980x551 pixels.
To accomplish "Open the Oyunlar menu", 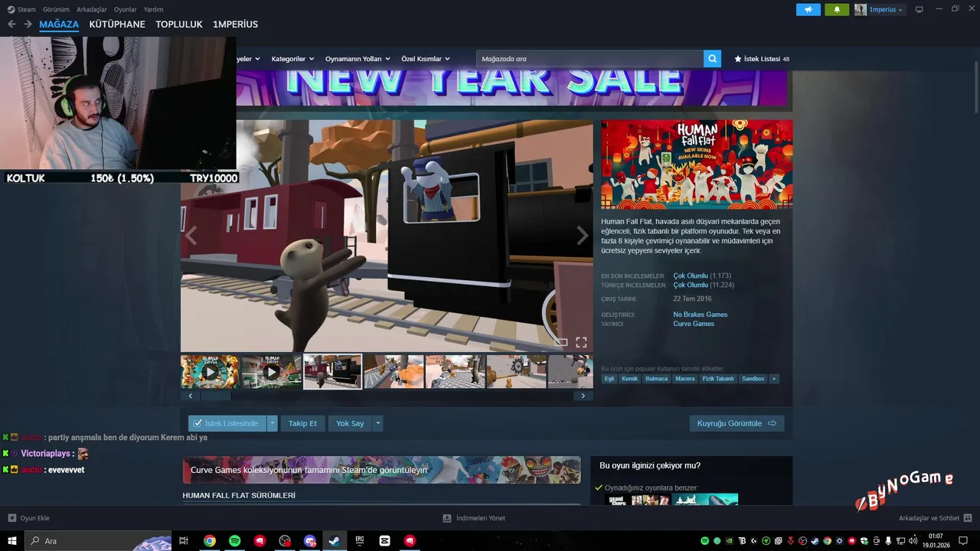I will pos(126,10).
